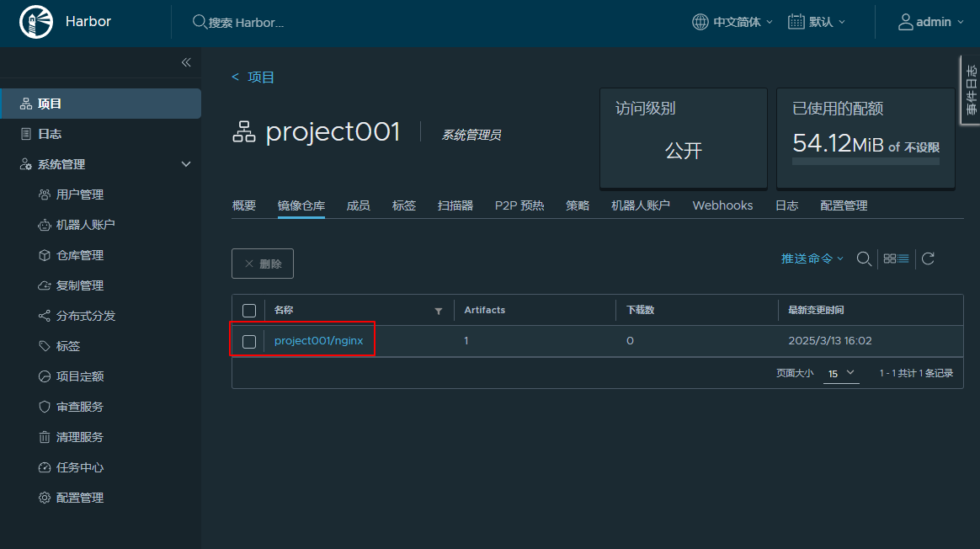Click the Harbor lighthouse logo

(x=35, y=22)
